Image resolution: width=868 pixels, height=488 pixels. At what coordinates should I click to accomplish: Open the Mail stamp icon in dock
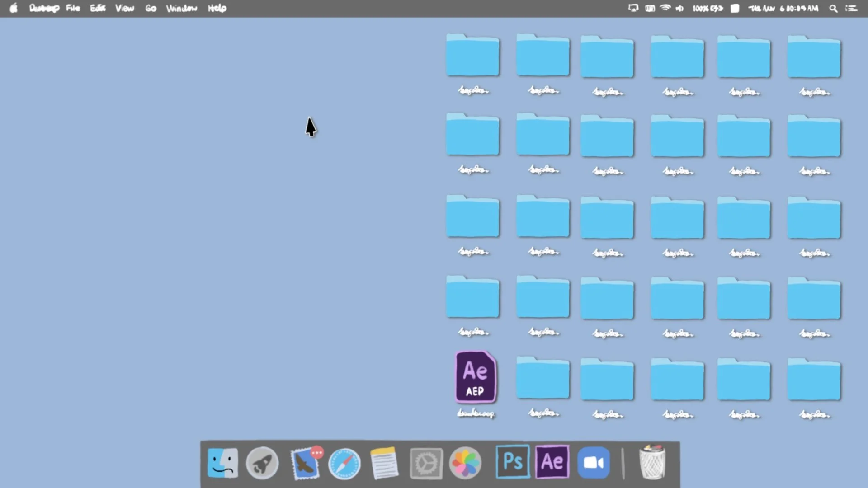(x=305, y=464)
